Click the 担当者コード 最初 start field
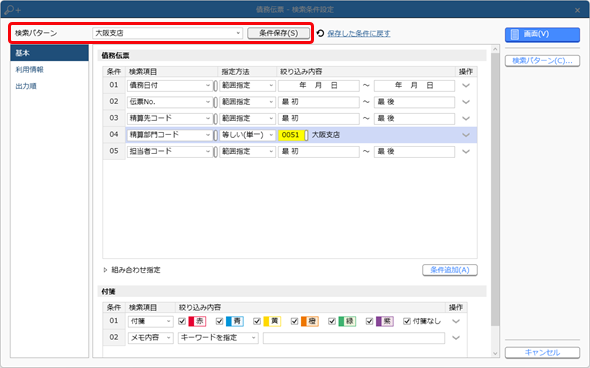This screenshot has height=368, width=590. click(319, 152)
